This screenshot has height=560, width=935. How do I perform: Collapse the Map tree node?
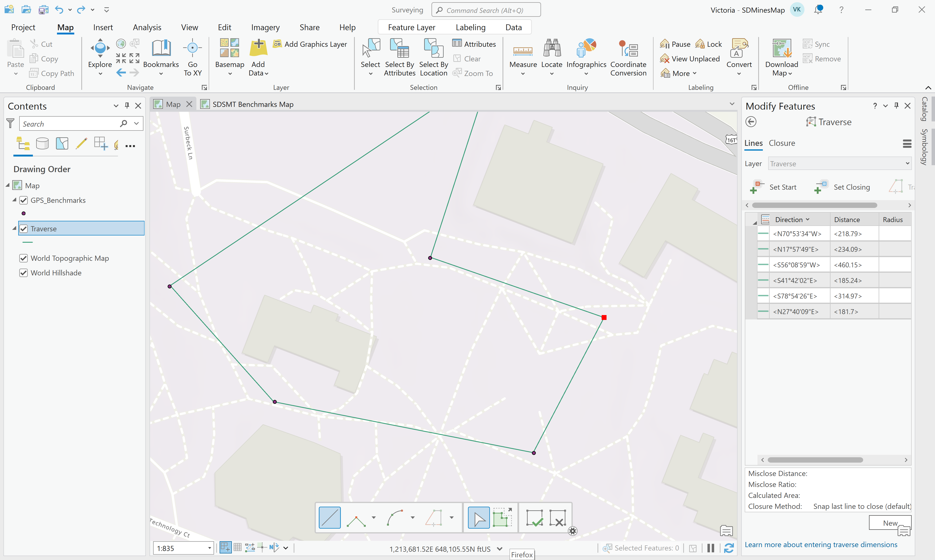pyautogui.click(x=8, y=185)
